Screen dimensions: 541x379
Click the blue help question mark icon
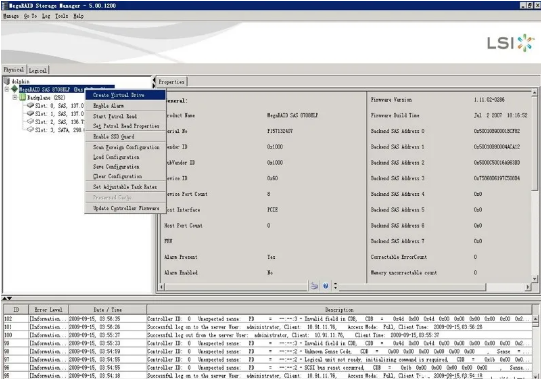pyautogui.click(x=325, y=286)
